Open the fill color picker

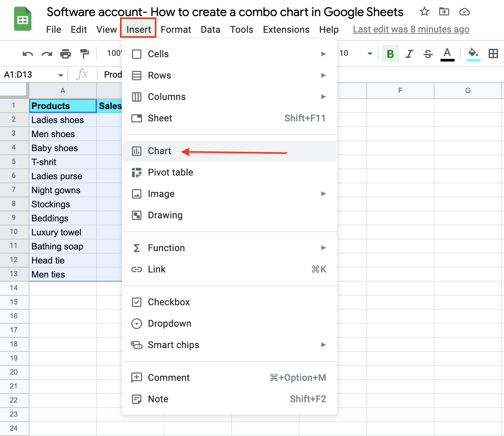(x=473, y=54)
